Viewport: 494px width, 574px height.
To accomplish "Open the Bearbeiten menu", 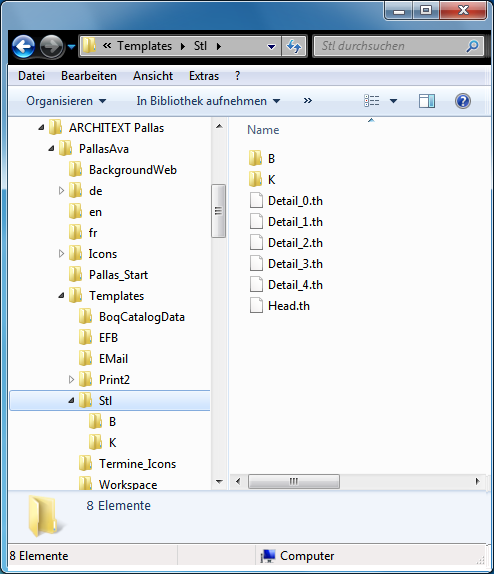I will (x=89, y=76).
